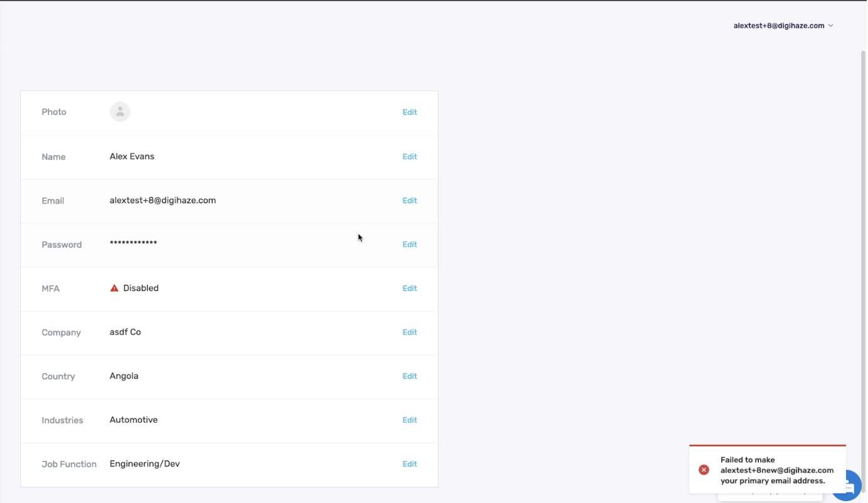Edit the profile Photo
The height and width of the screenshot is (503, 868).
[410, 112]
